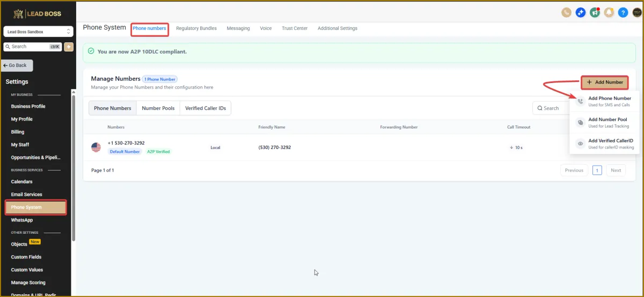Switch to the Phone numbers top tab
644x297 pixels.
pyautogui.click(x=150, y=28)
